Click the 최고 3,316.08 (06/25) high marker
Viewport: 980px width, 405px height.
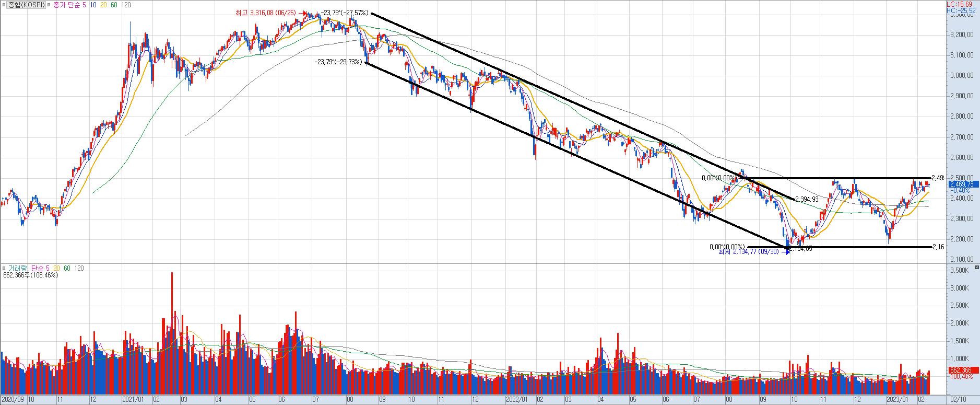[272, 13]
